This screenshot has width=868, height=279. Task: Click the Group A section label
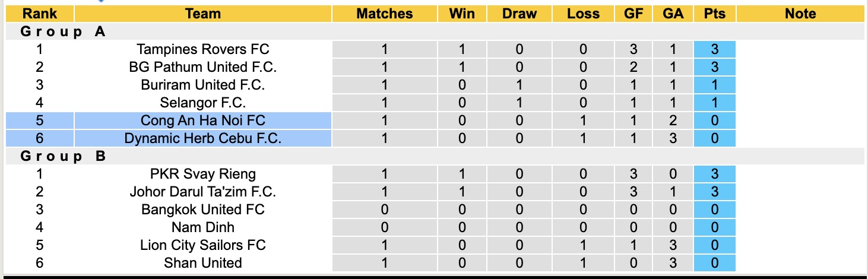(x=63, y=32)
